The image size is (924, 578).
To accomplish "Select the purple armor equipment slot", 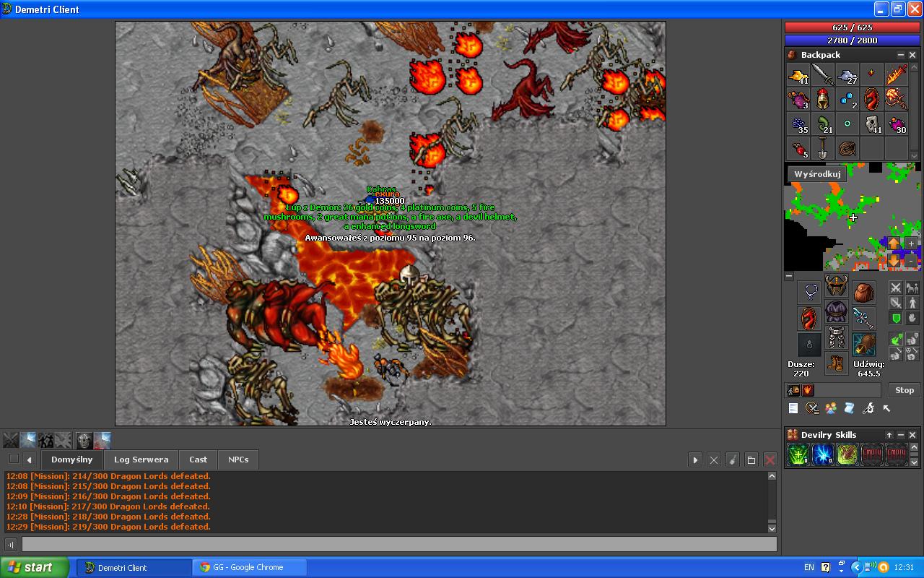I will 837,311.
